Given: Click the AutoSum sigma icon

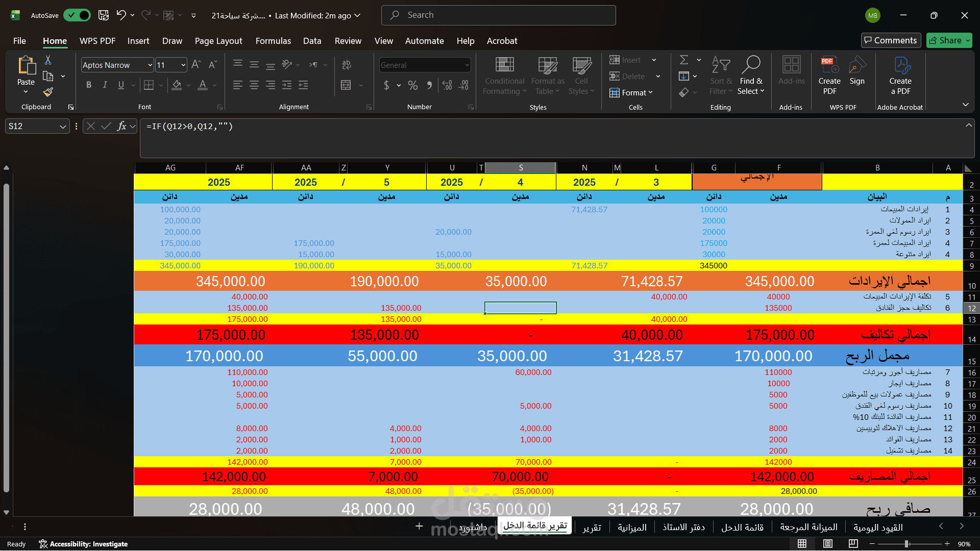Looking at the screenshot, I should pyautogui.click(x=684, y=60).
